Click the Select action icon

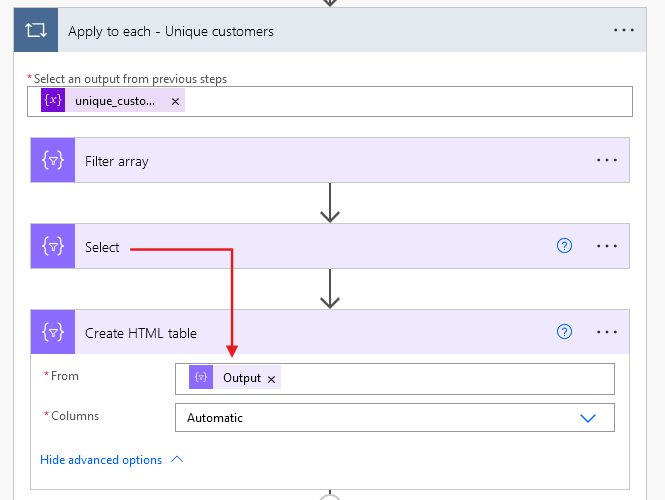pyautogui.click(x=53, y=247)
